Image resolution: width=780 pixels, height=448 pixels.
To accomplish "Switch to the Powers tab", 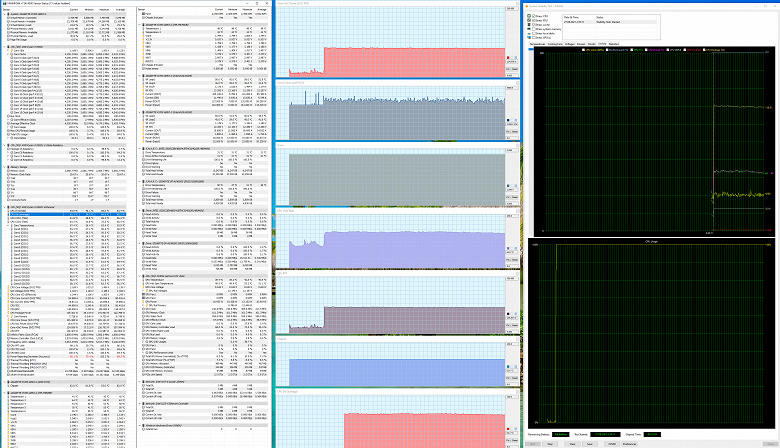I will point(581,44).
